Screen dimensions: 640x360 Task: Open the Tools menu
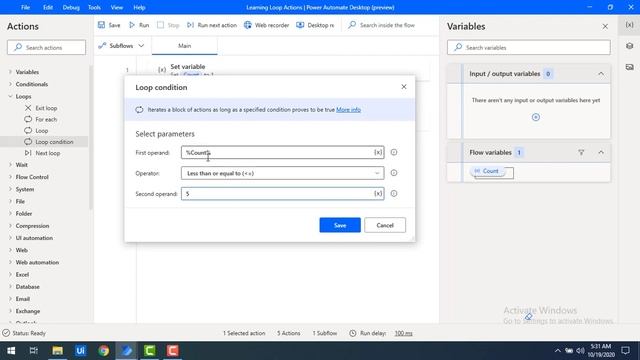[x=94, y=7]
